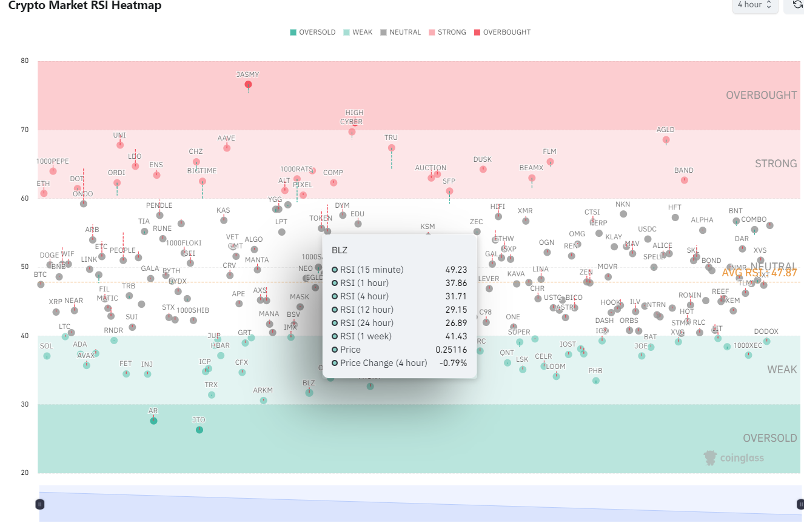Screen dimensions: 804x532
Task: Click the BLZ data point
Action: pos(309,393)
